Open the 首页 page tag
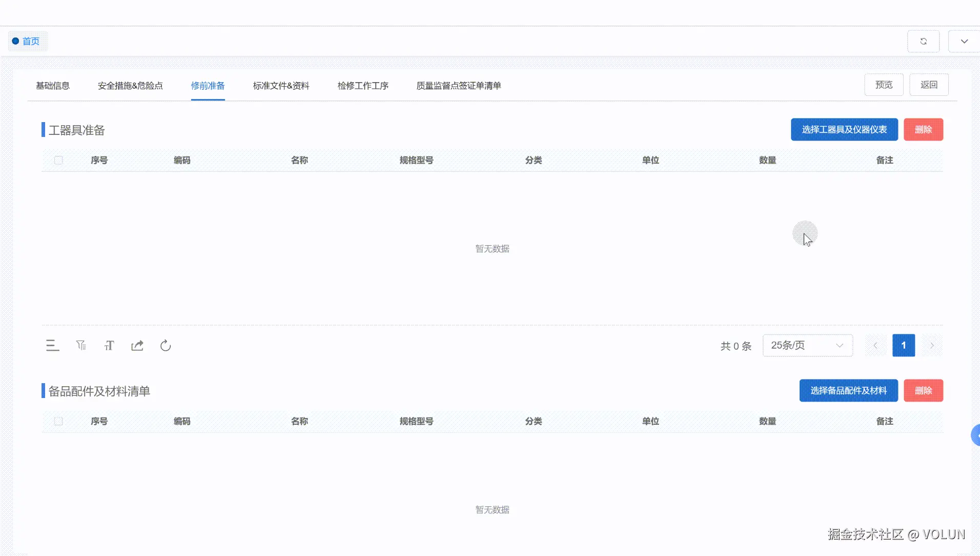This screenshot has height=556, width=980. pyautogui.click(x=27, y=41)
